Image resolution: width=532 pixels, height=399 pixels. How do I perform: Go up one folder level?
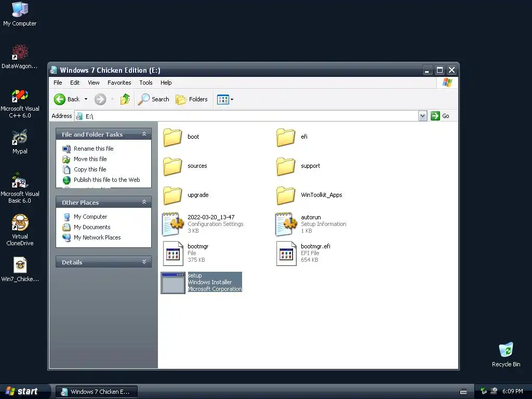click(x=125, y=99)
